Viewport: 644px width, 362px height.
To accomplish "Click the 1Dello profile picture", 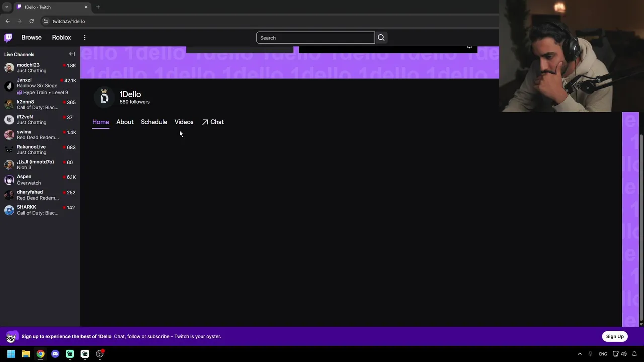I will click(x=104, y=98).
